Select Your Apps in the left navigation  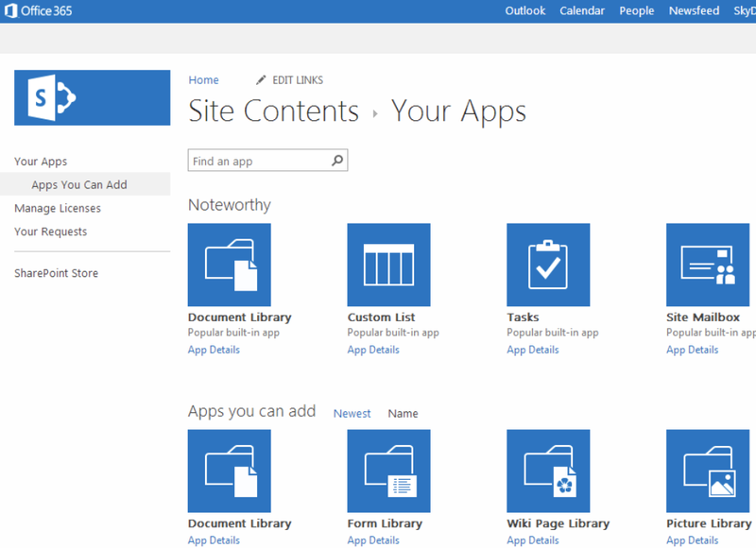click(x=41, y=162)
